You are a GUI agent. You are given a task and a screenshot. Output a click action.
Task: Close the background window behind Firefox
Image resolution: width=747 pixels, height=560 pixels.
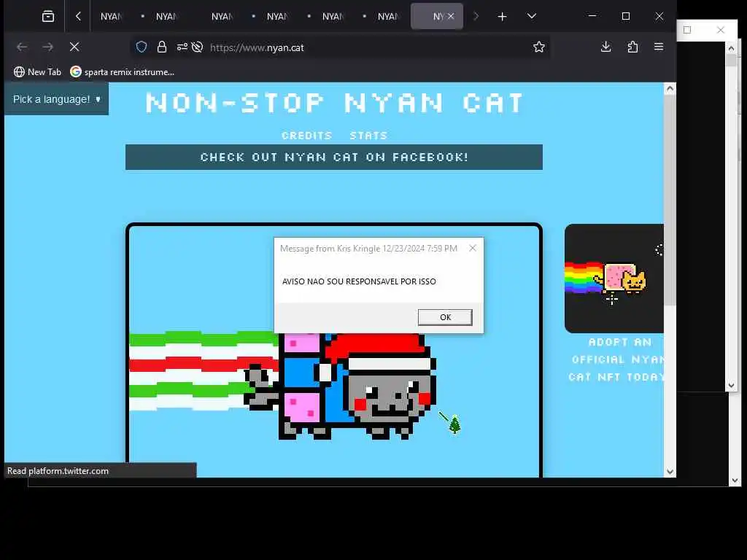click(x=720, y=30)
